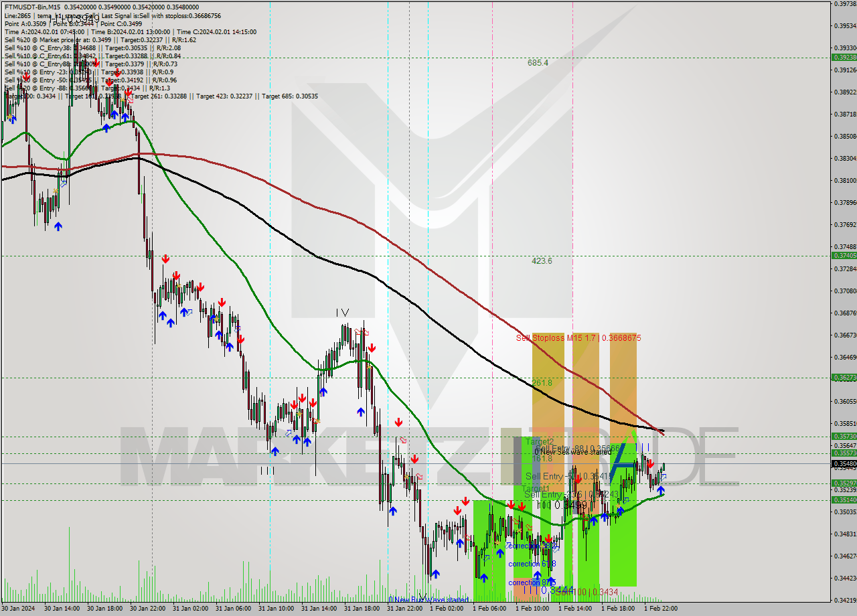Click the 161.8 Fibonacci level label

(542, 459)
